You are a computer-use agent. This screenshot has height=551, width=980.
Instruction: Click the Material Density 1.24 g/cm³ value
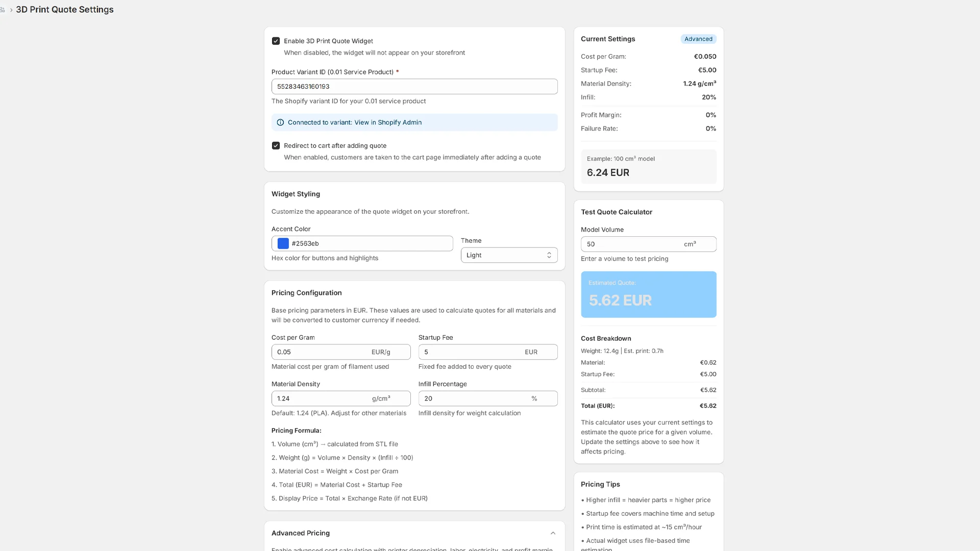699,84
